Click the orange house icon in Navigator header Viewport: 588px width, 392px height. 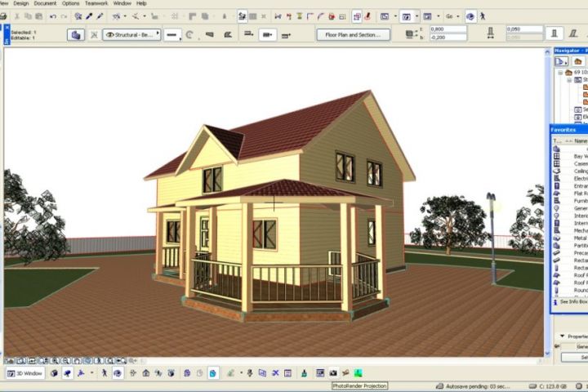(578, 61)
